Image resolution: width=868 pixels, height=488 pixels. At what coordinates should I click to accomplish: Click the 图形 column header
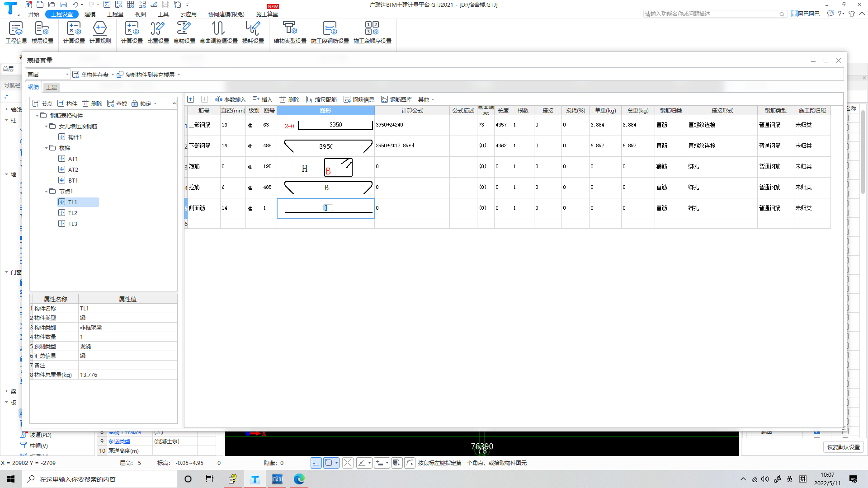(325, 110)
